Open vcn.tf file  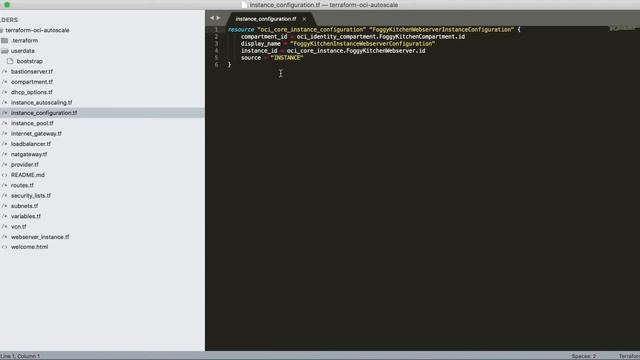19,227
